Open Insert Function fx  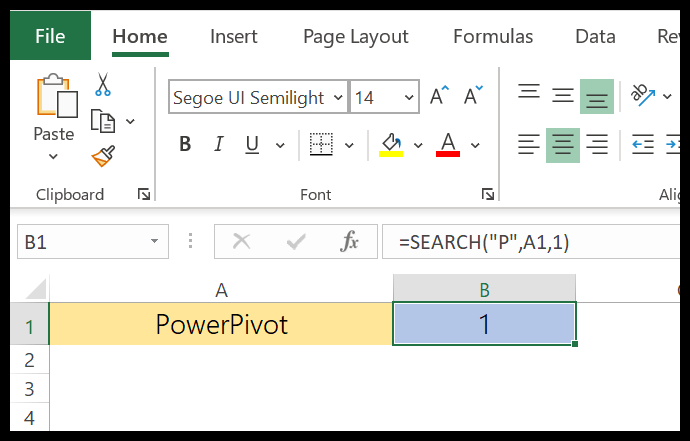(349, 241)
